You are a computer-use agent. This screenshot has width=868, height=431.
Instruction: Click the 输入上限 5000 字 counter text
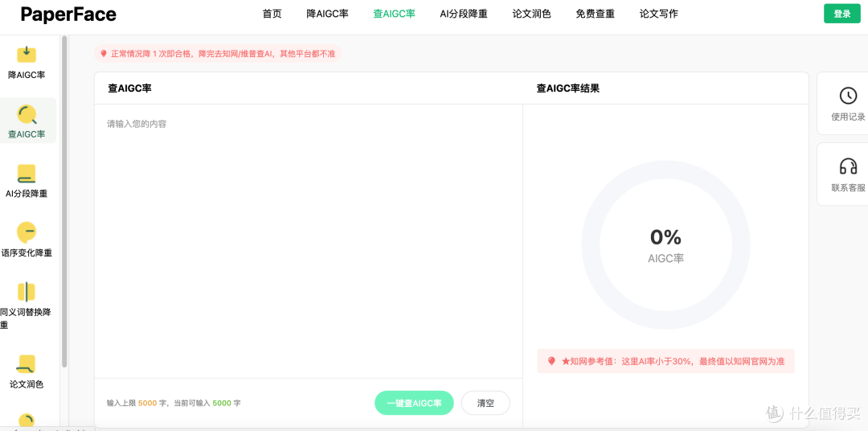tap(174, 404)
